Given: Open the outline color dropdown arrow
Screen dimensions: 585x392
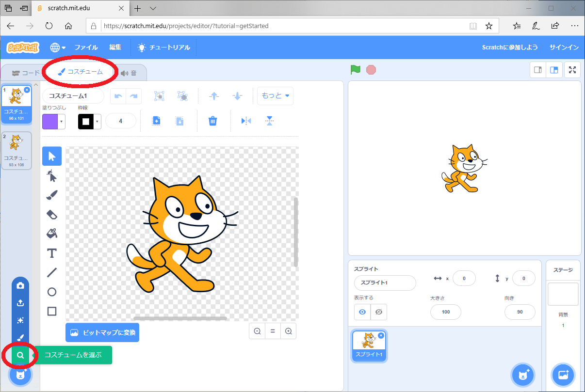Looking at the screenshot, I should click(x=97, y=121).
